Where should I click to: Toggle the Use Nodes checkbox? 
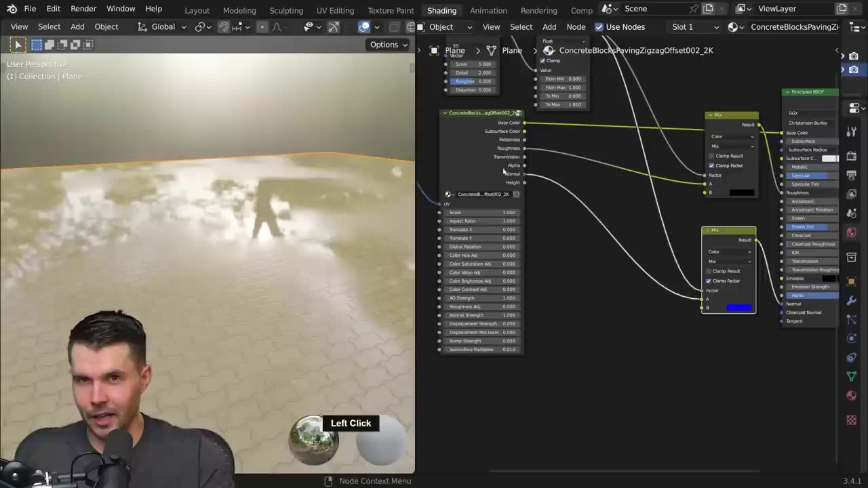tap(599, 27)
